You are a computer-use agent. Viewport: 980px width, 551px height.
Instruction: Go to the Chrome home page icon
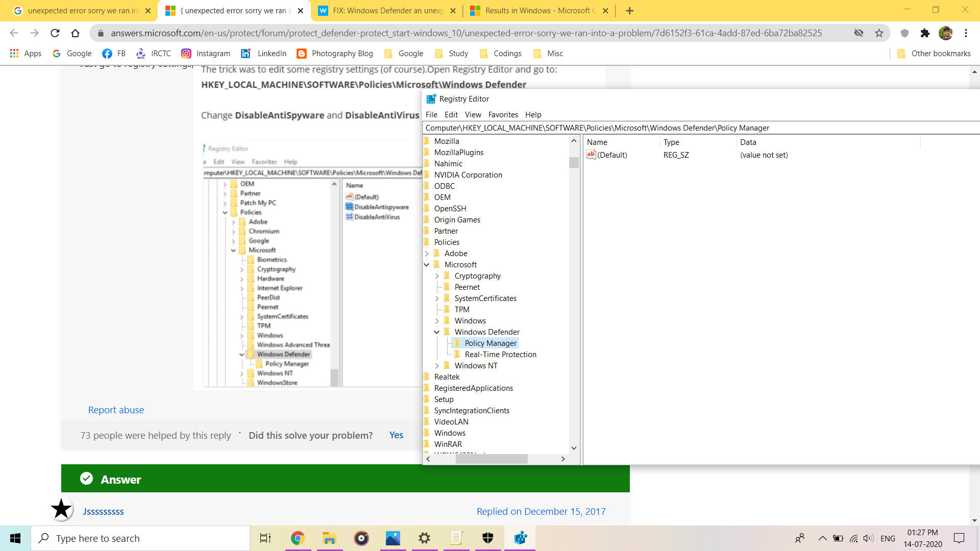75,33
